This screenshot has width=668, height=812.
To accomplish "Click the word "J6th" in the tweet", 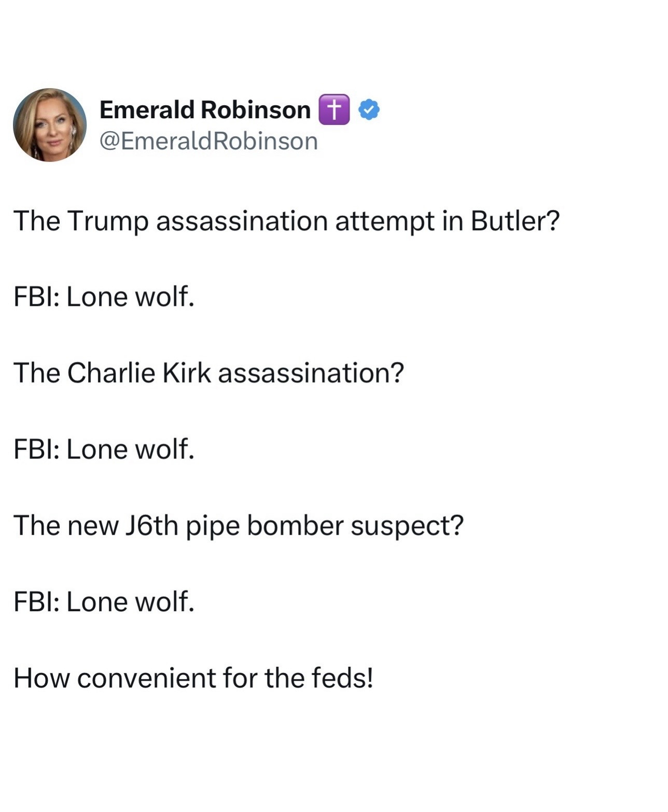I will [x=151, y=525].
